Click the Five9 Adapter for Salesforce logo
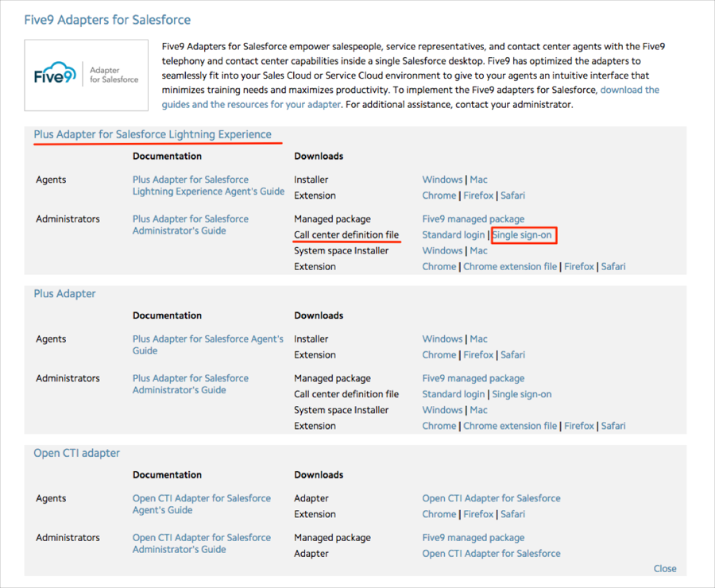Image resolution: width=715 pixels, height=588 pixels. pyautogui.click(x=87, y=75)
